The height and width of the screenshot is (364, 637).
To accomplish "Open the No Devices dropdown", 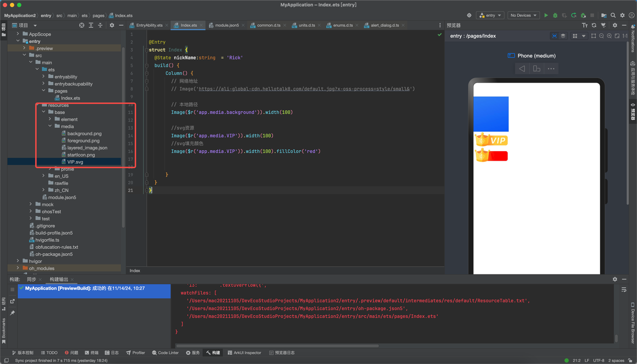I will coord(523,15).
